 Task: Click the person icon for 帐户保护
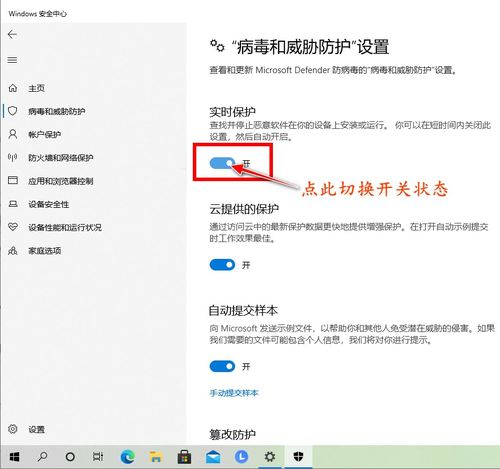pos(13,134)
